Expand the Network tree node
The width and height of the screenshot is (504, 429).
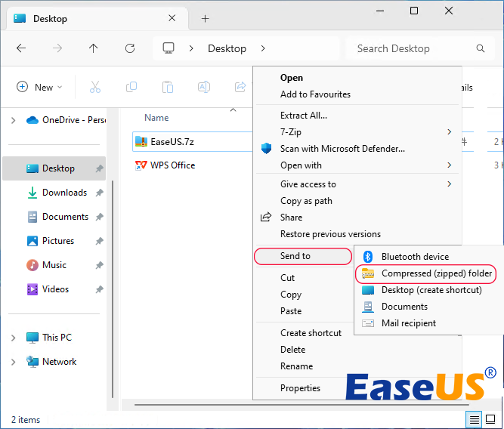coord(13,363)
